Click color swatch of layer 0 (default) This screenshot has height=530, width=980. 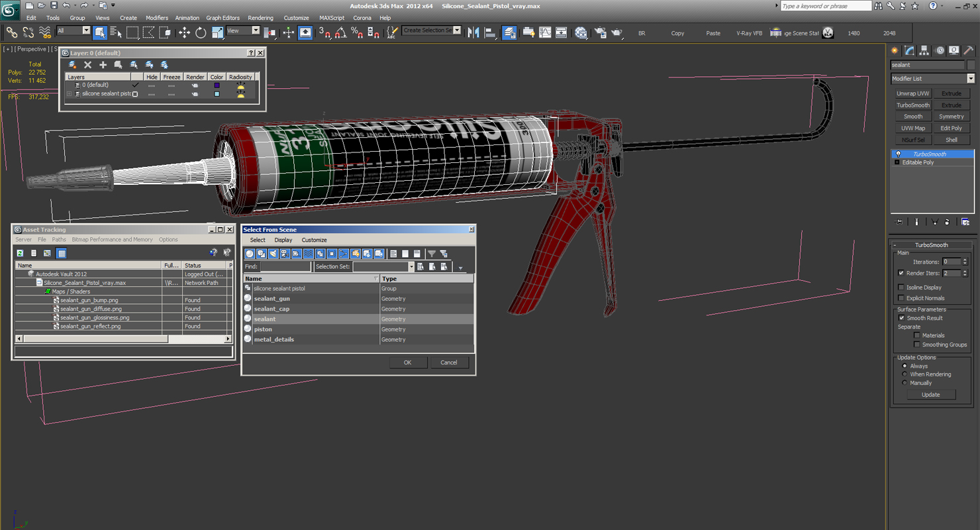pyautogui.click(x=217, y=85)
